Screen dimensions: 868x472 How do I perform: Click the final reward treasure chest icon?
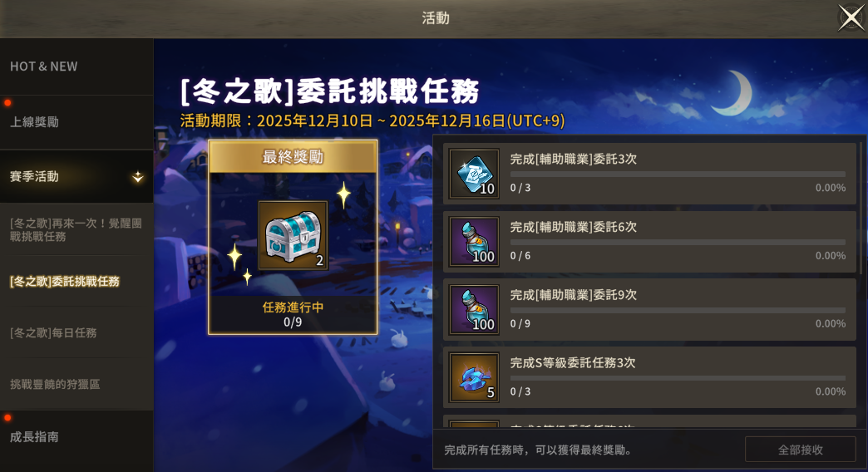click(293, 235)
